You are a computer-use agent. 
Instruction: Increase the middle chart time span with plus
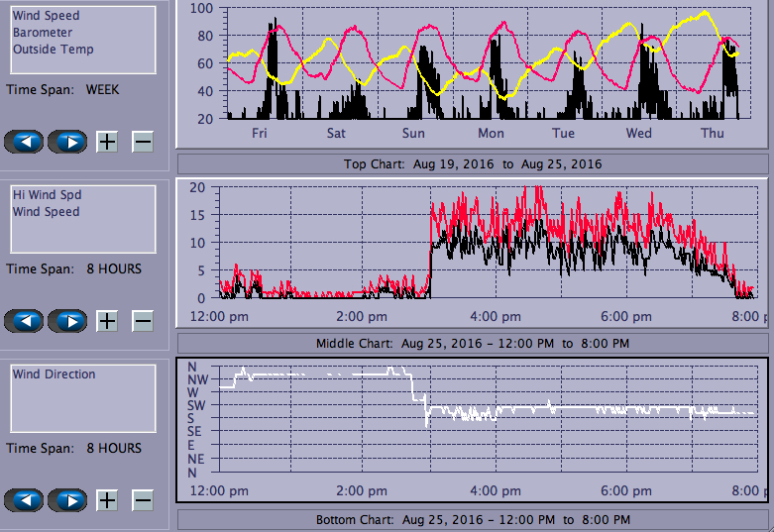point(107,321)
